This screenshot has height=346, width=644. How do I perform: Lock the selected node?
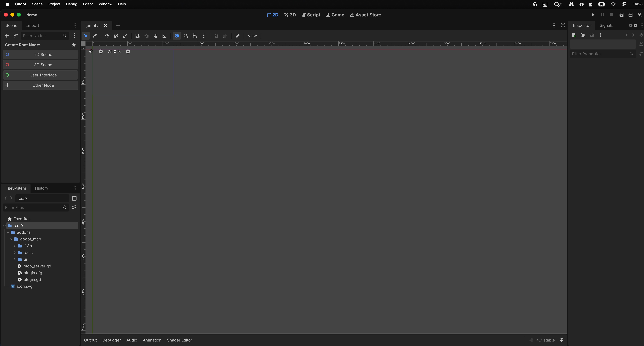point(216,36)
